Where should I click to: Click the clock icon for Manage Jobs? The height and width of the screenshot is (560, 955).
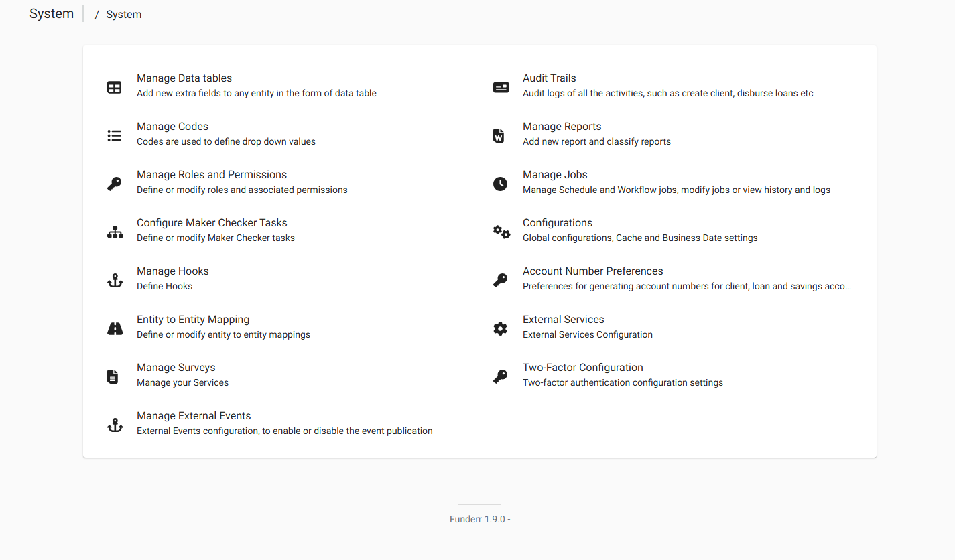(501, 183)
